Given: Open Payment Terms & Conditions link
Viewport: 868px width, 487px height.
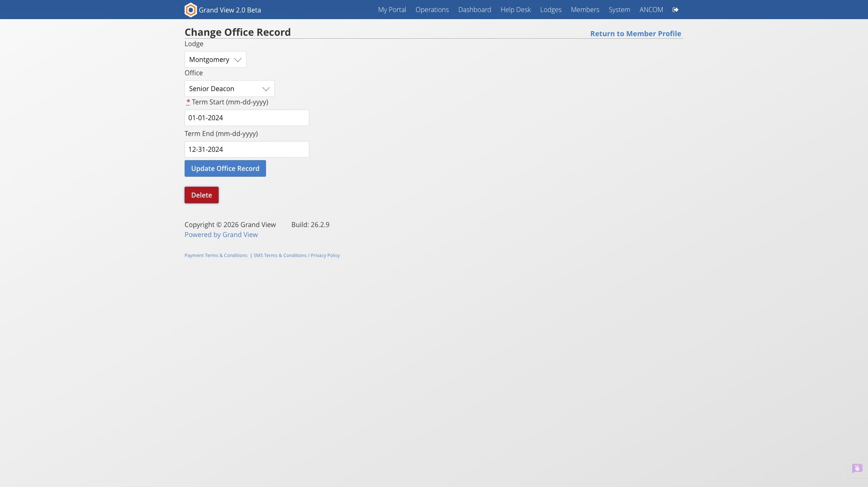Looking at the screenshot, I should pos(216,255).
